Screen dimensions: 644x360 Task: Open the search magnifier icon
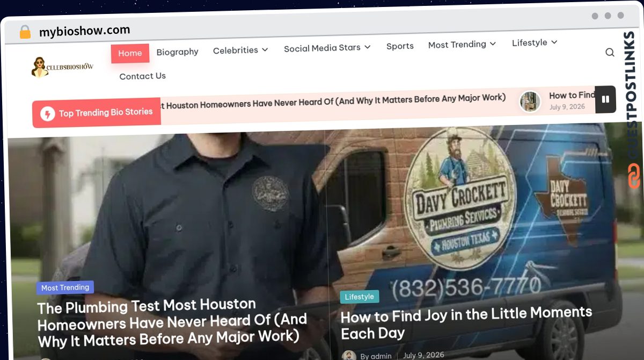[x=610, y=52]
